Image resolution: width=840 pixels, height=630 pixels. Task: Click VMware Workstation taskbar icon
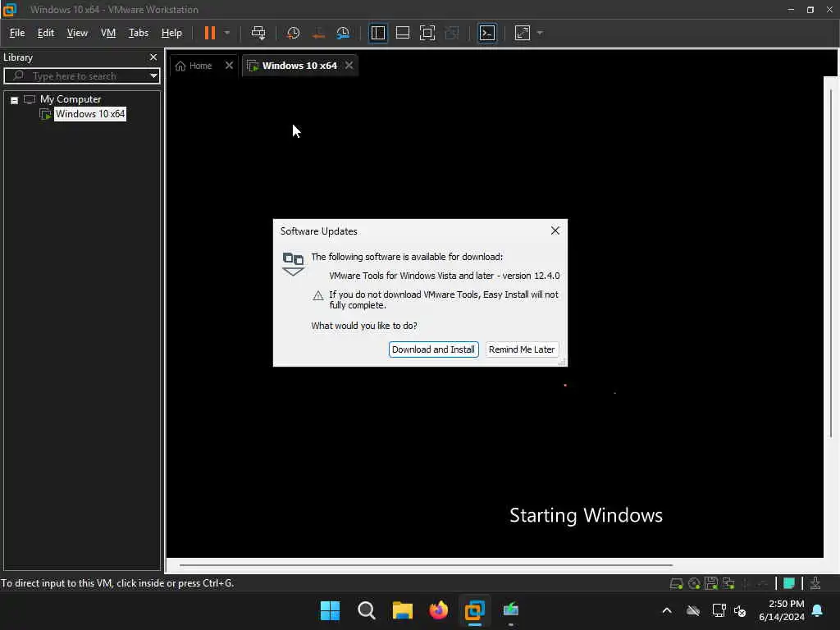click(x=475, y=610)
